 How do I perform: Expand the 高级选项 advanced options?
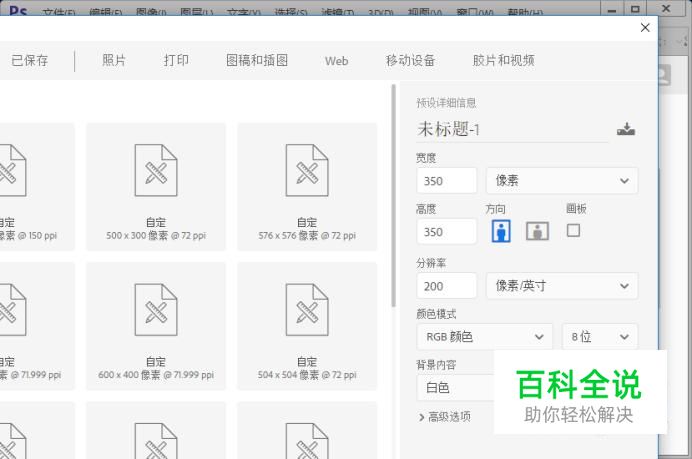[x=444, y=417]
